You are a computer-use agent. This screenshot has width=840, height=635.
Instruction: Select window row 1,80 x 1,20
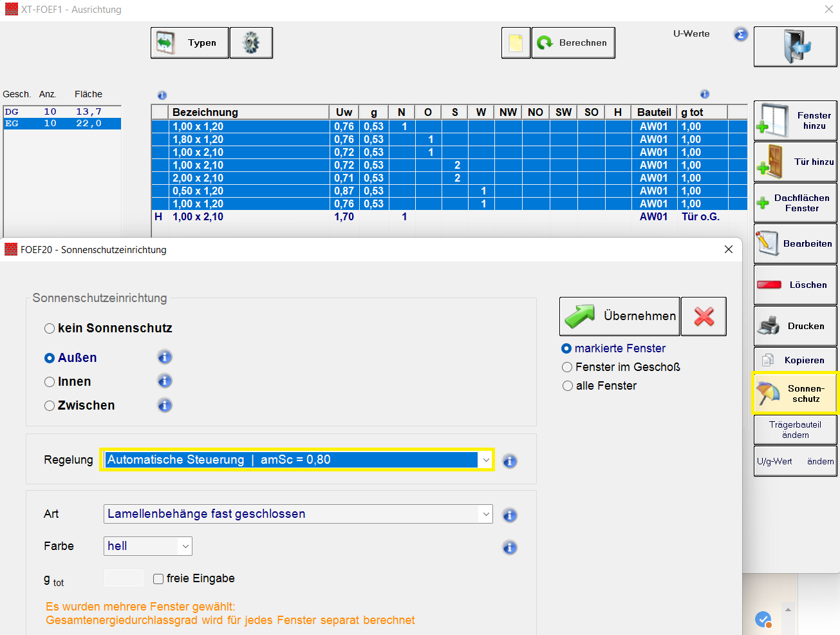tap(449, 139)
